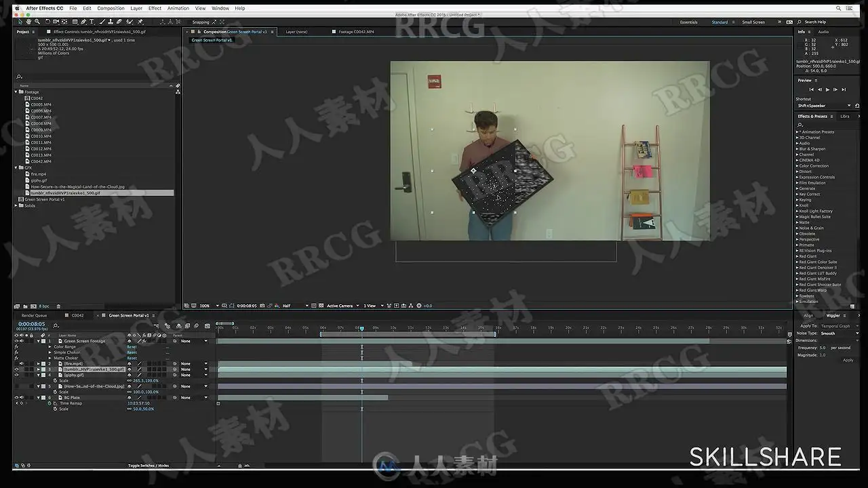Click the project panel search magnifier icon

coord(19,77)
